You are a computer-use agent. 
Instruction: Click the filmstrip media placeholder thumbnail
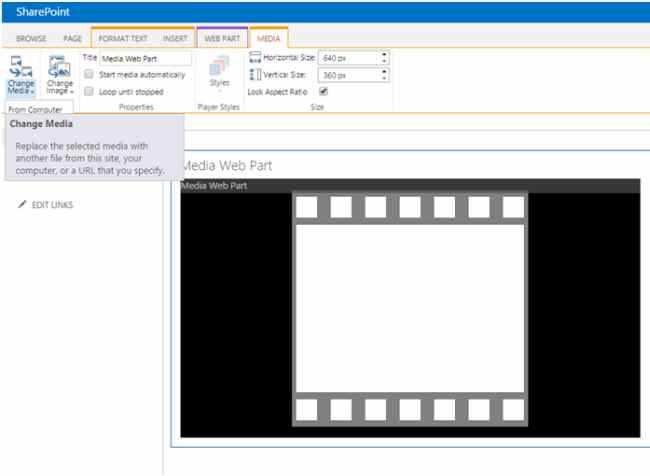click(410, 308)
